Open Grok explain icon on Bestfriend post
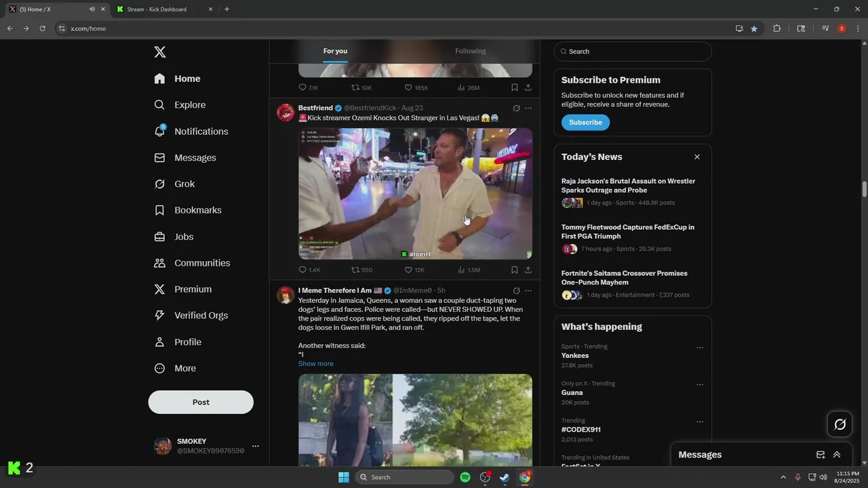 coord(517,108)
